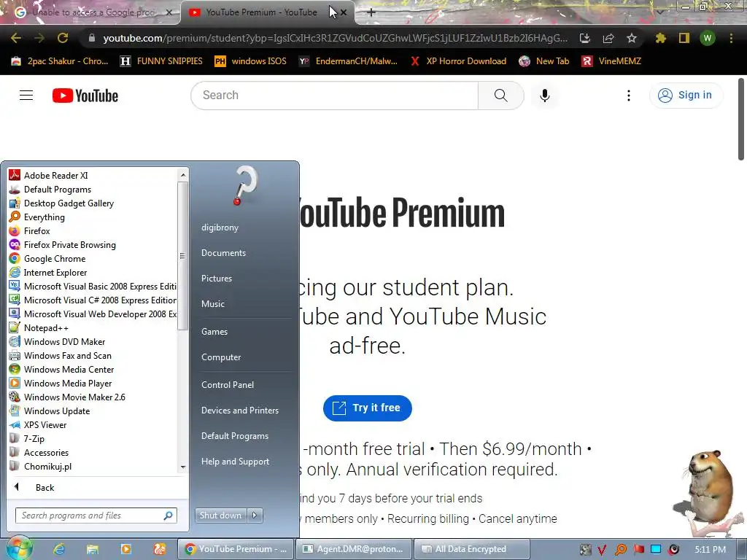Click YouTube page vertical scrollbar
The height and width of the screenshot is (560, 747).
coord(741,119)
